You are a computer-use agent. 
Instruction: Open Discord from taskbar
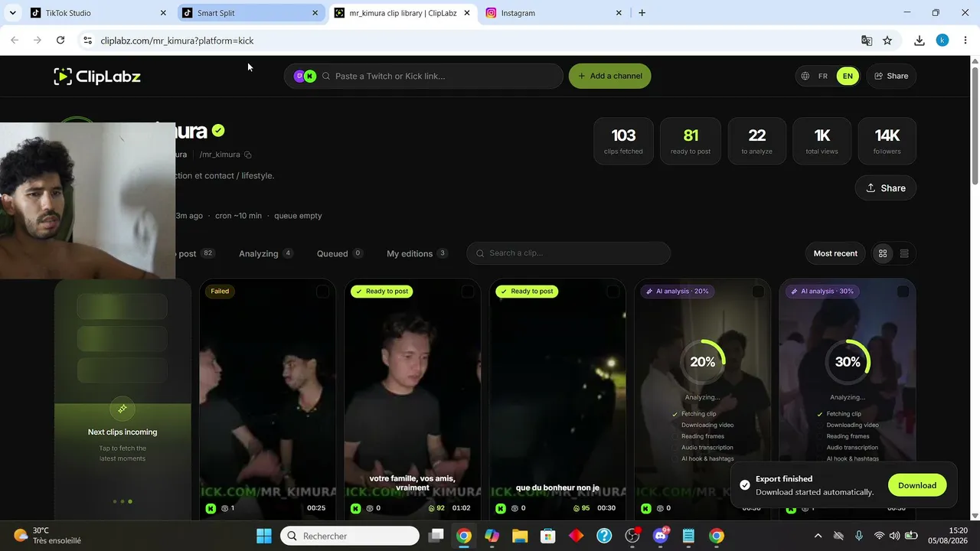(661, 536)
